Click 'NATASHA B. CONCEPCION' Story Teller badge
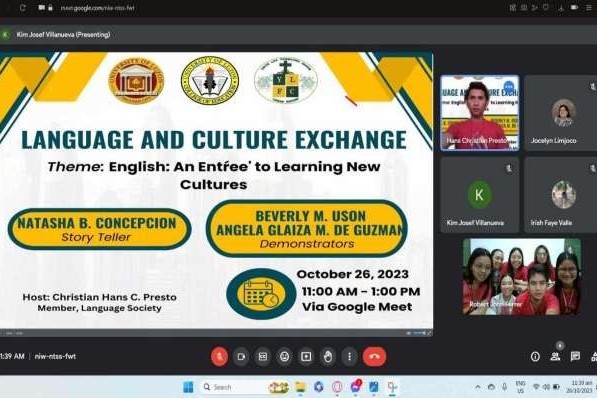The width and height of the screenshot is (597, 398). click(x=99, y=229)
